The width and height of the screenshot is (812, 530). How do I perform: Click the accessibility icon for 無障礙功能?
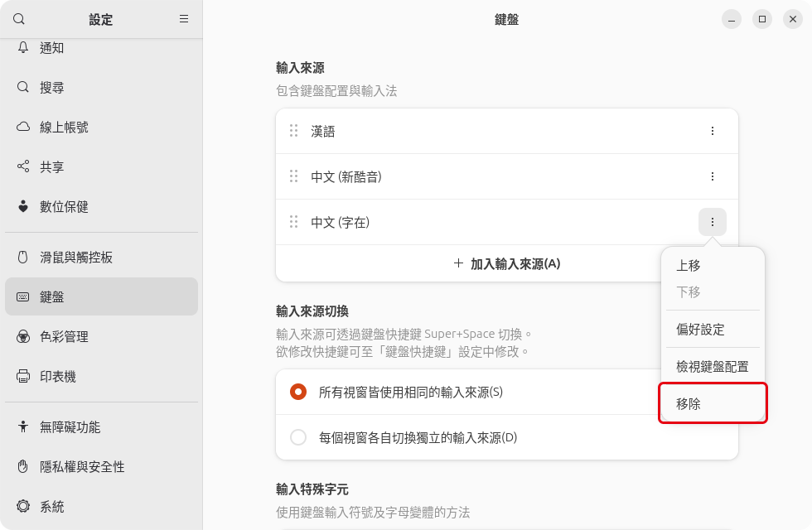pyautogui.click(x=23, y=426)
